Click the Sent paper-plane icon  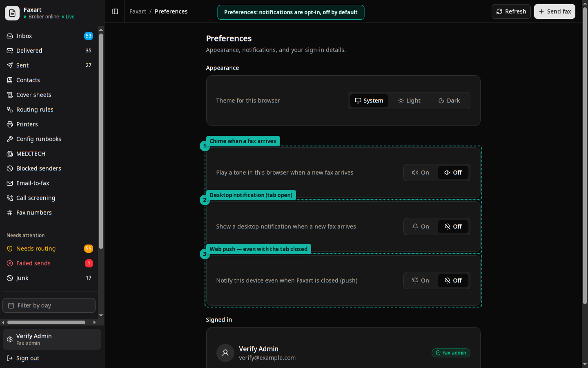pyautogui.click(x=10, y=65)
